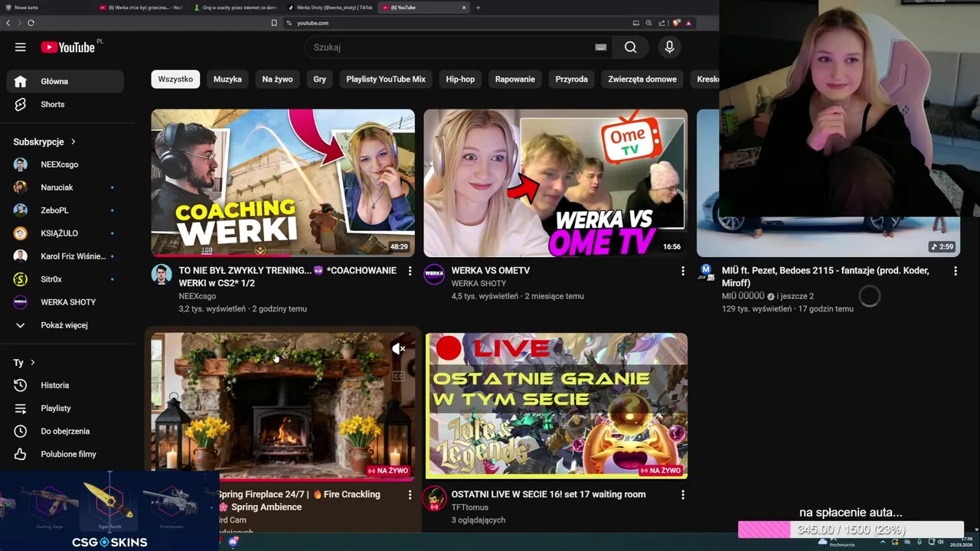
Task: Select the Rapowanie filter chip
Action: click(x=515, y=80)
